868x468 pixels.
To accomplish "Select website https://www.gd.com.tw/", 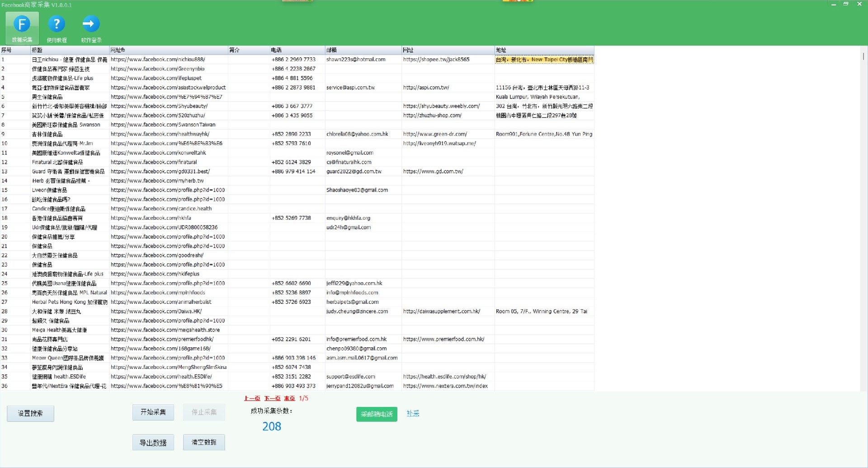I will tap(448, 171).
